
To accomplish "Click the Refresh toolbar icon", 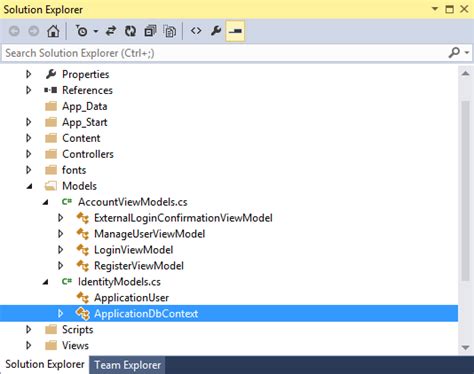I will tap(130, 31).
